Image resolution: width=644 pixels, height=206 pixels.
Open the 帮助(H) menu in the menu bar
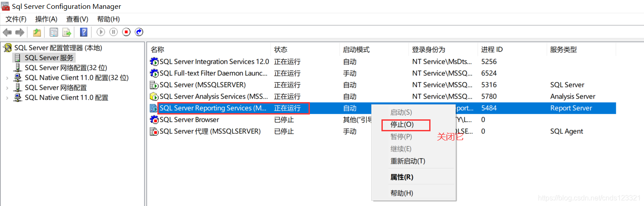[108, 19]
